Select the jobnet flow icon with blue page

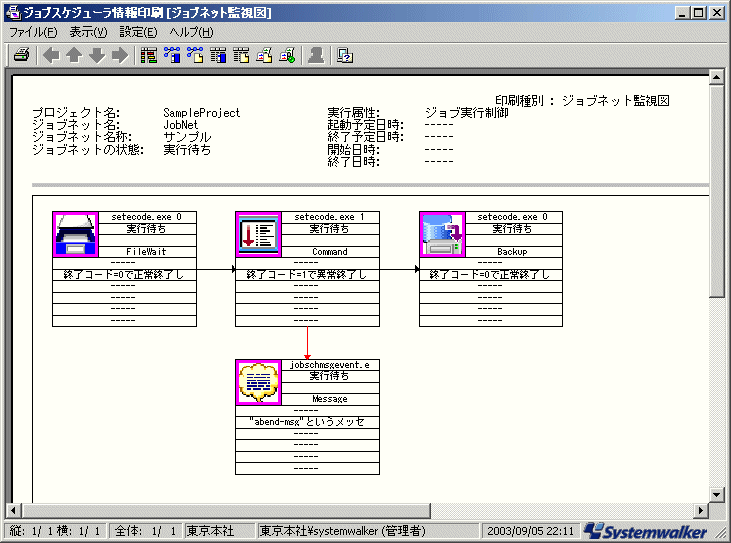click(172, 55)
